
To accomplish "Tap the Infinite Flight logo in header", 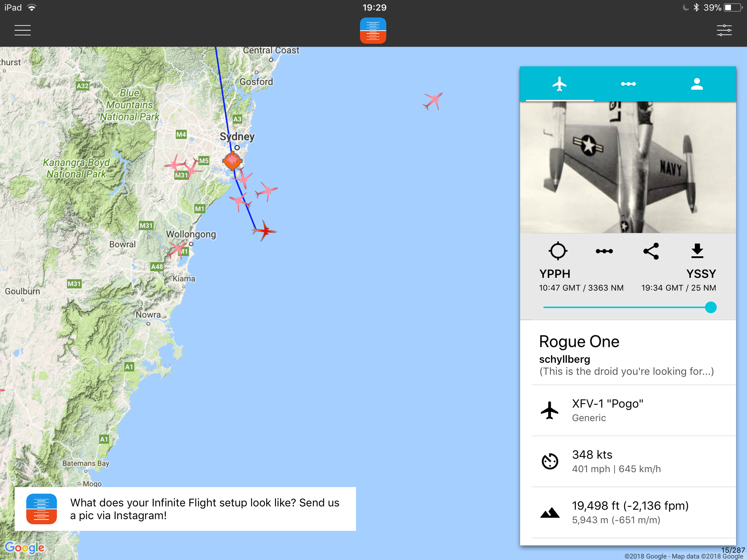I will [x=373, y=31].
